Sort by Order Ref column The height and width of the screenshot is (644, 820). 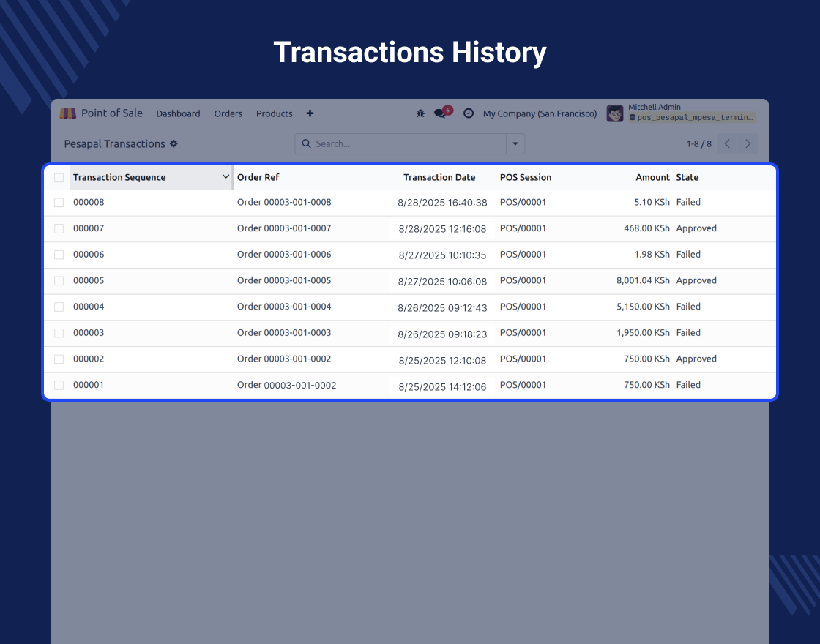(x=258, y=177)
